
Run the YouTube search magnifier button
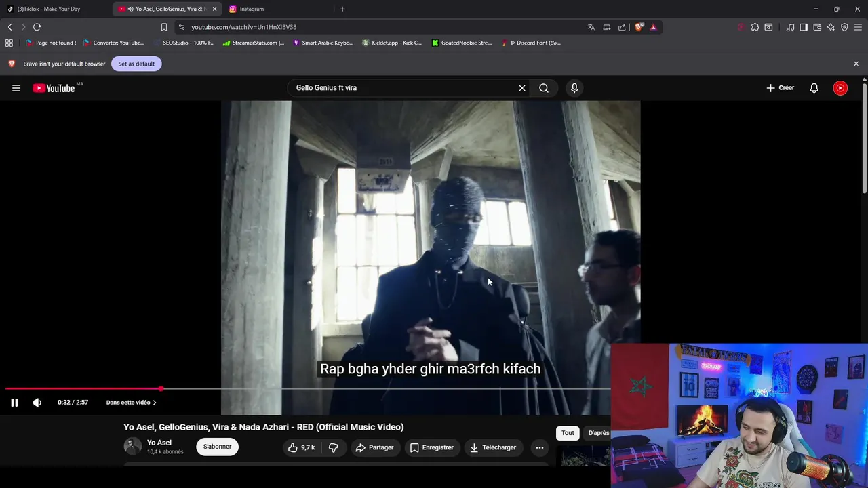point(544,88)
